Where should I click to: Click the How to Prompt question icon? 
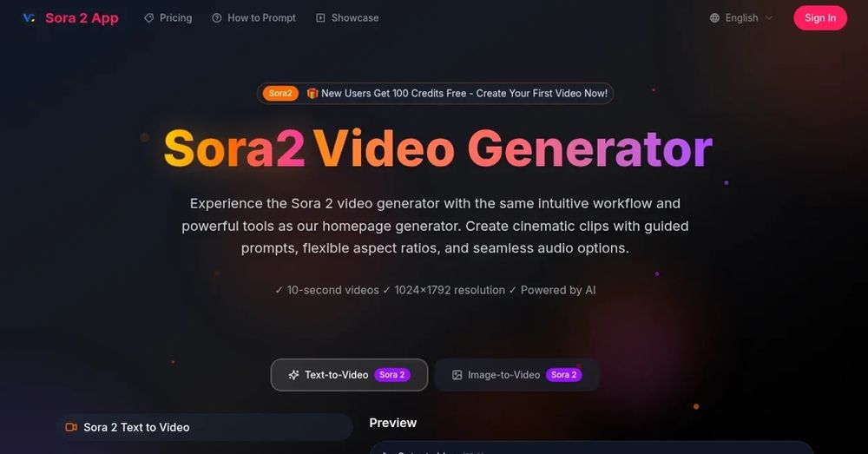[217, 18]
